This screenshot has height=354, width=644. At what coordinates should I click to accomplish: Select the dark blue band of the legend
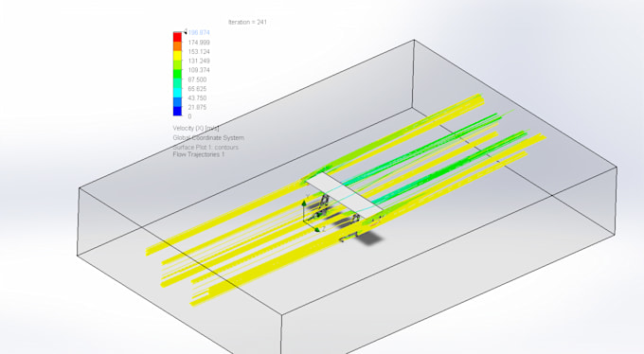pyautogui.click(x=177, y=112)
